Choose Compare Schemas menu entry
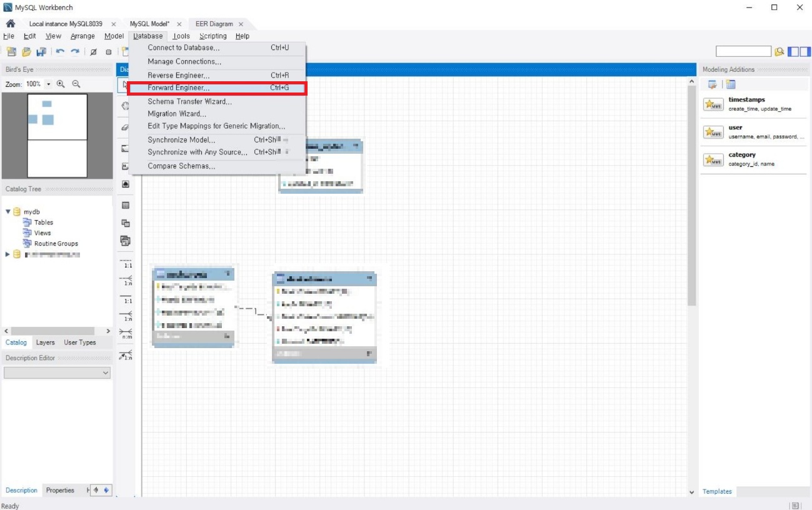Viewport: 812px width, 510px height. [x=217, y=166]
